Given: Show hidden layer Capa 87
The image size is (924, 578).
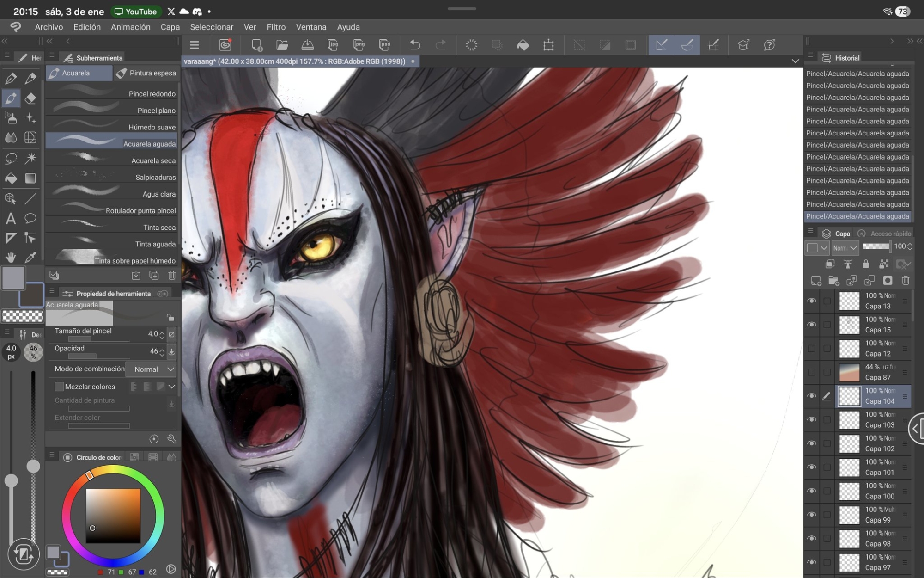Looking at the screenshot, I should [811, 372].
